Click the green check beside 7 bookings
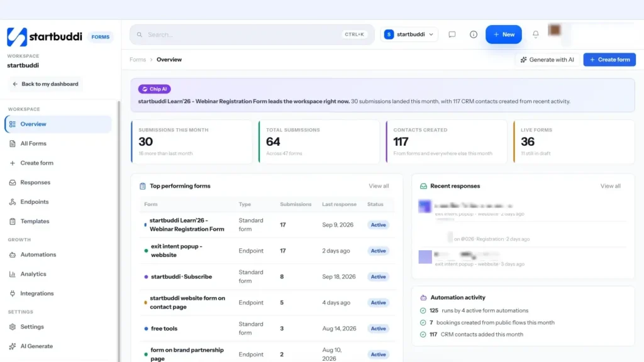644x362 pixels. (x=423, y=322)
